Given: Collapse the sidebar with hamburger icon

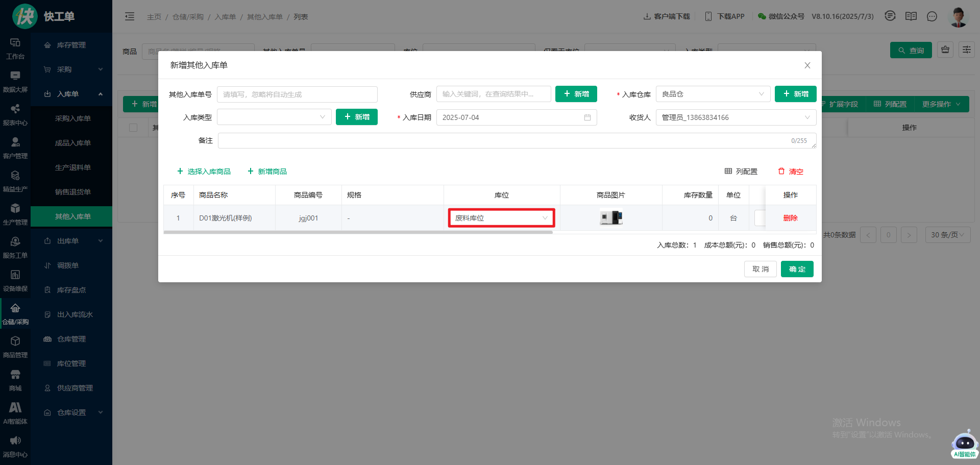Looking at the screenshot, I should (130, 17).
